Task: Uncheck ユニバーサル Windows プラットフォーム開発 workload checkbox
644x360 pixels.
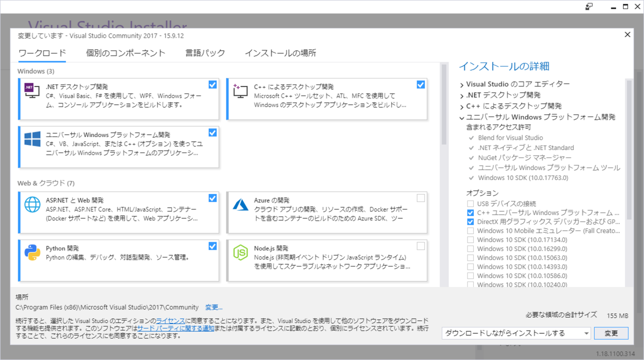Action: 213,132
